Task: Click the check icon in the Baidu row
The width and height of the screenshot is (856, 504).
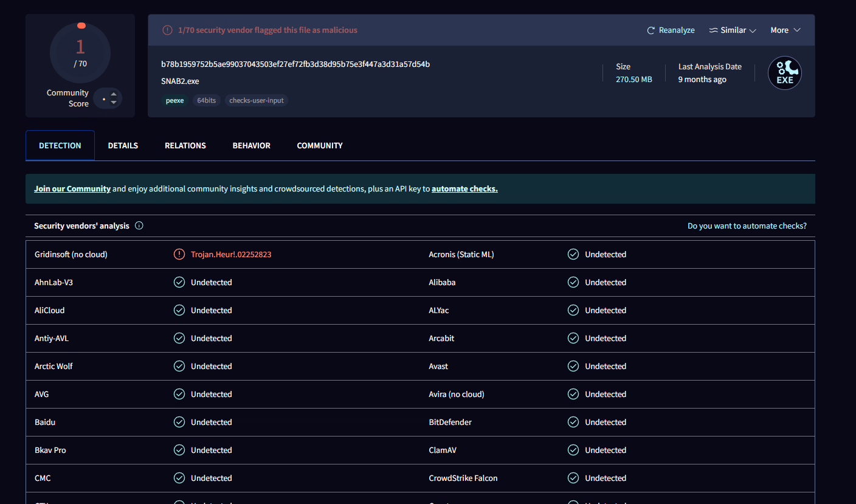Action: tap(179, 422)
